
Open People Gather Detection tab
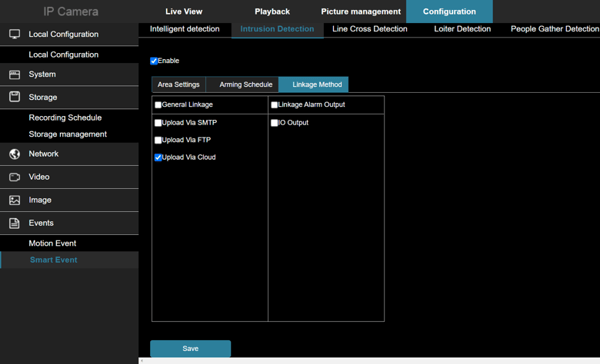554,29
